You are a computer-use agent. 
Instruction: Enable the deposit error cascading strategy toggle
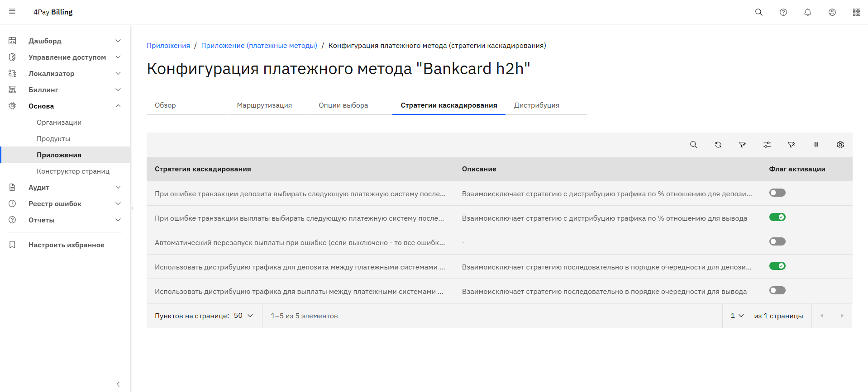777,193
